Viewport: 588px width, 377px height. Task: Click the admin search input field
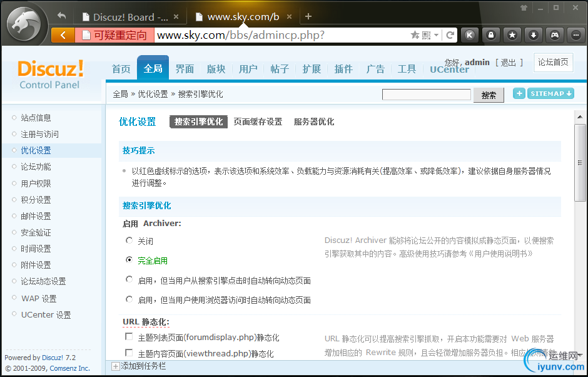[427, 95]
